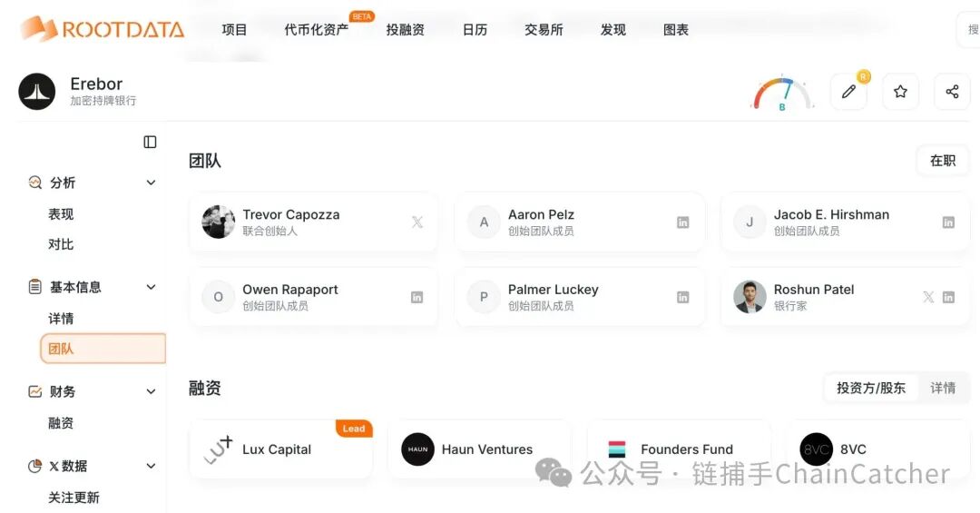Image resolution: width=980 pixels, height=513 pixels.
Task: Open Palmer Luckey's name link
Action: click(x=554, y=290)
